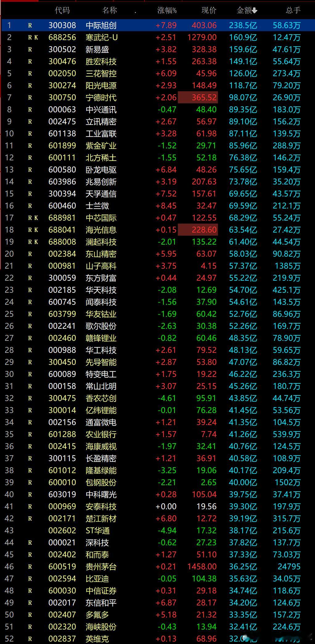Click stock code 300502

(62, 49)
